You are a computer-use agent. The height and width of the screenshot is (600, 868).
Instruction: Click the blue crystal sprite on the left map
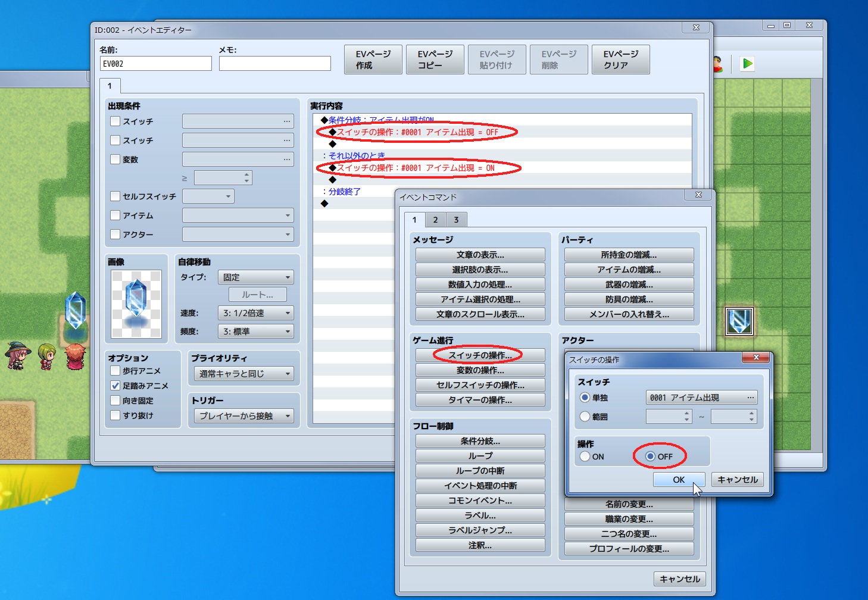coord(76,310)
